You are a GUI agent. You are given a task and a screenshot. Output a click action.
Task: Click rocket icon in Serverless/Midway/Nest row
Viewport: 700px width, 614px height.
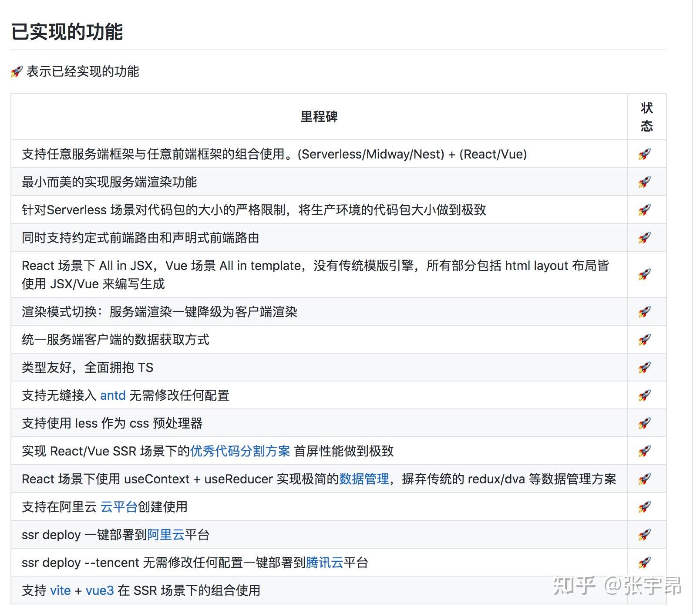click(x=645, y=154)
